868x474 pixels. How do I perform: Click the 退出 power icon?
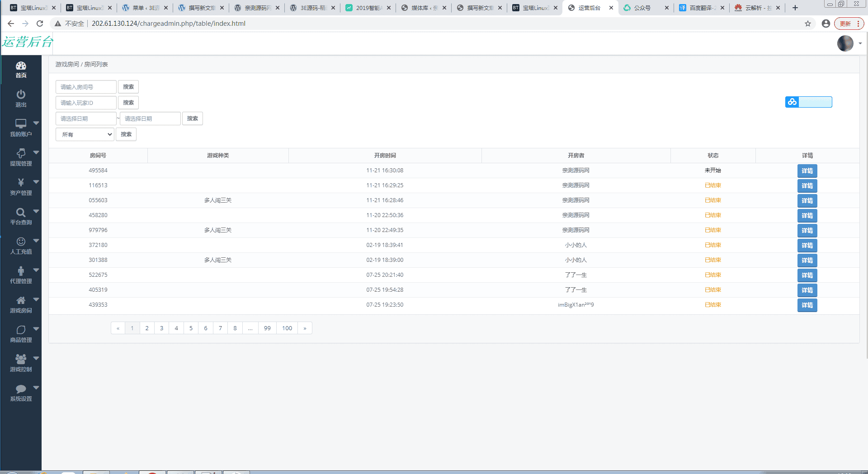coord(21,95)
